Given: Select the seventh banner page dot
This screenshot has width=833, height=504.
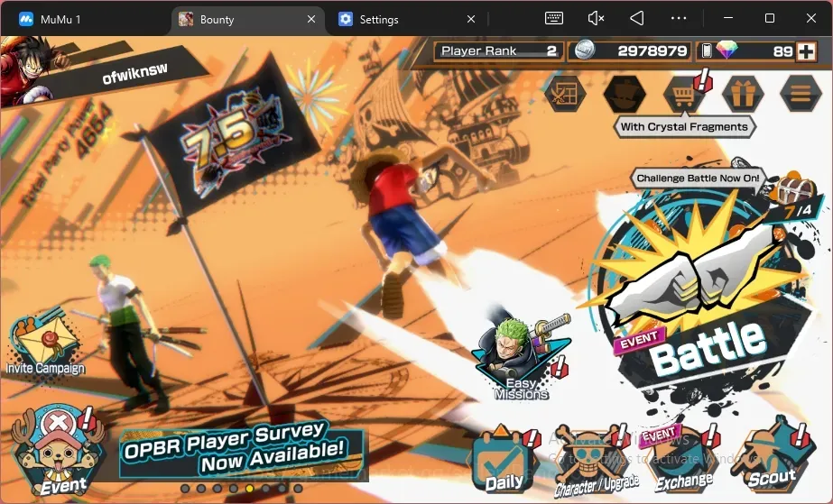Looking at the screenshot, I should pyautogui.click(x=282, y=488).
